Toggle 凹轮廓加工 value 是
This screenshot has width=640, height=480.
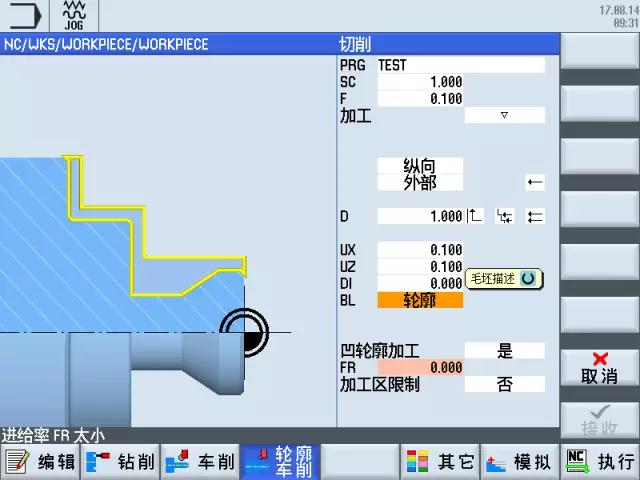tap(505, 351)
